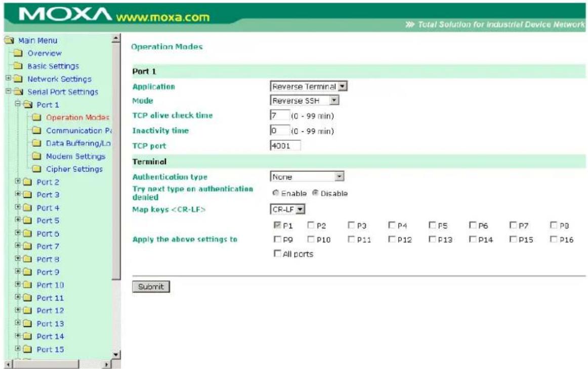Open the Mode dropdown showing Reverse SSH
Image resolution: width=588 pixels, height=369 pixels.
pyautogui.click(x=305, y=100)
